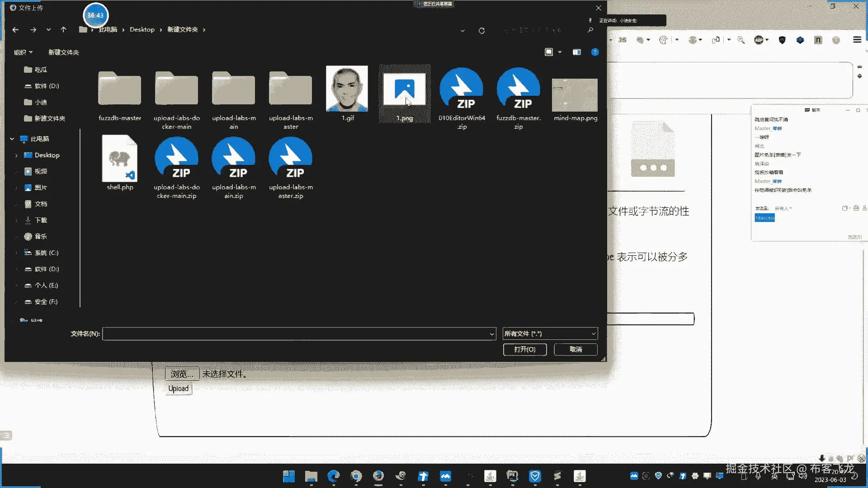
Task: Click 新建文件夹 in the toolbar
Action: click(64, 52)
